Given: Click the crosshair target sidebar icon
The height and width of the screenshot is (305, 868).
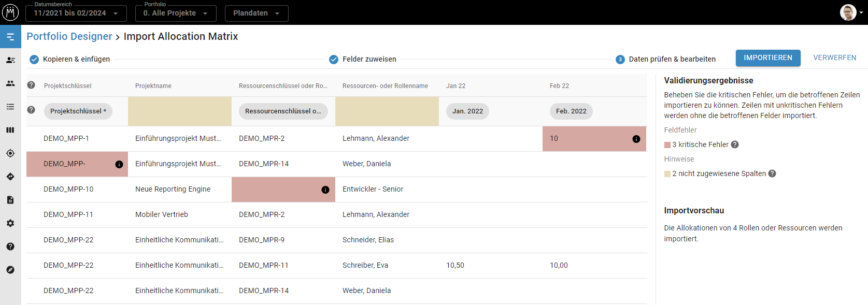Looking at the screenshot, I should [10, 153].
